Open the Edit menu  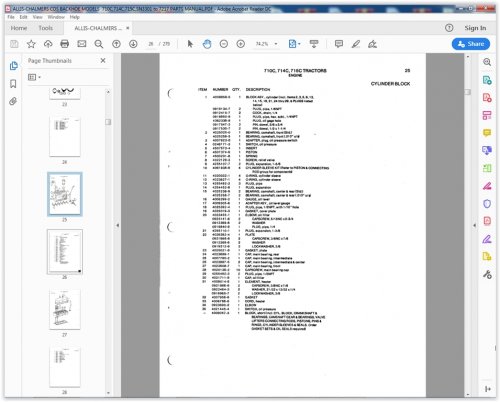[x=23, y=17]
